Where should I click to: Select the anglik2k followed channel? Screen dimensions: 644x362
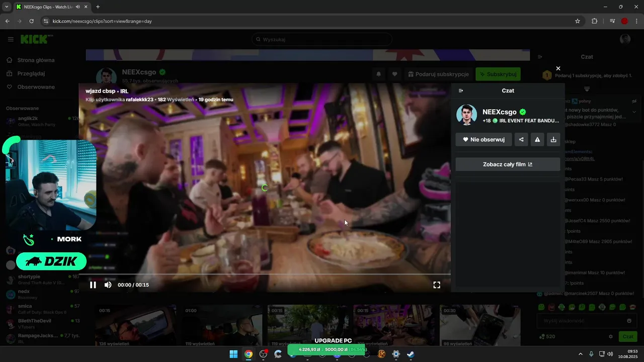pos(43,121)
